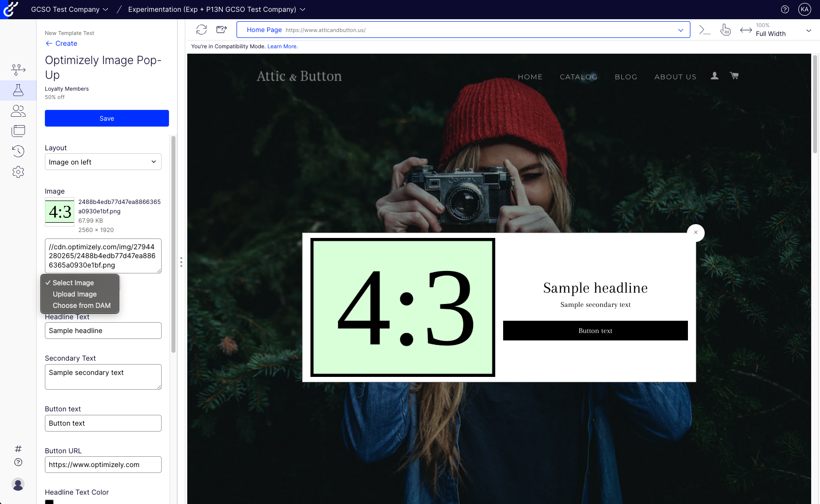
Task: Click the '67.99 KB' file size text
Action: click(x=91, y=221)
